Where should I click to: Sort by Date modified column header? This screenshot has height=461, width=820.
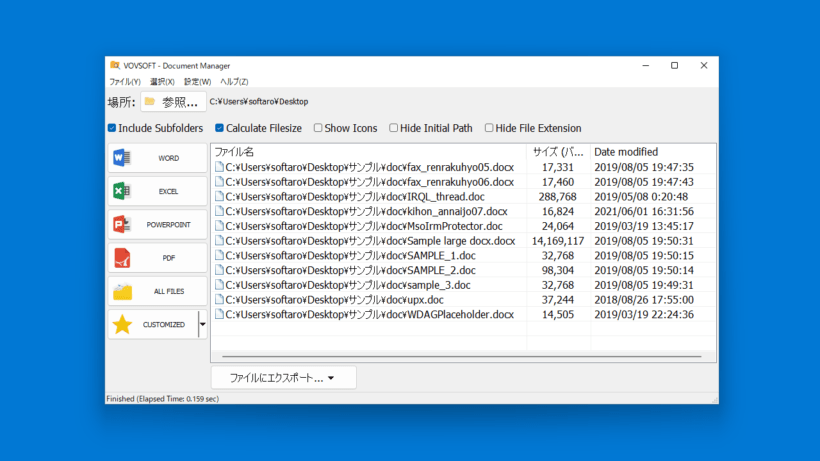(x=653, y=152)
